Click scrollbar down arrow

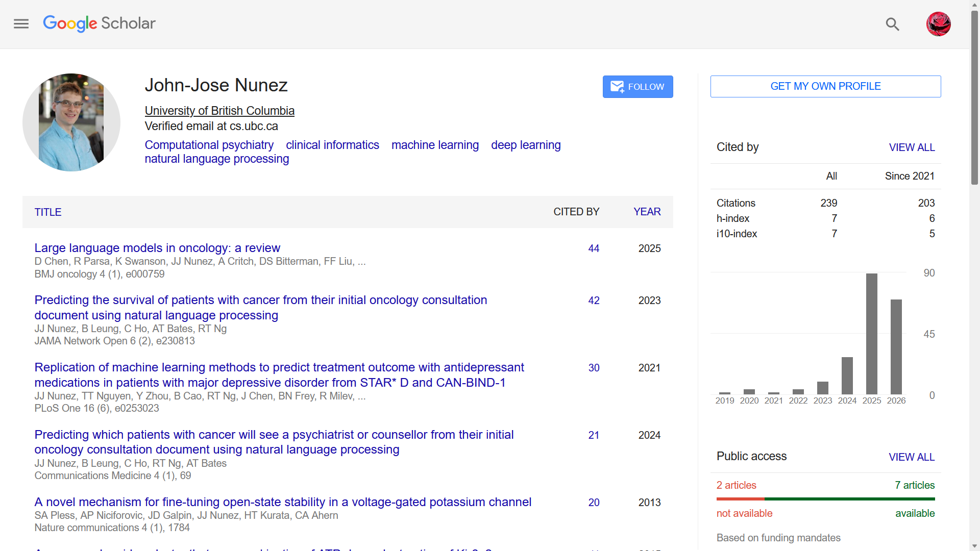[x=974, y=546]
